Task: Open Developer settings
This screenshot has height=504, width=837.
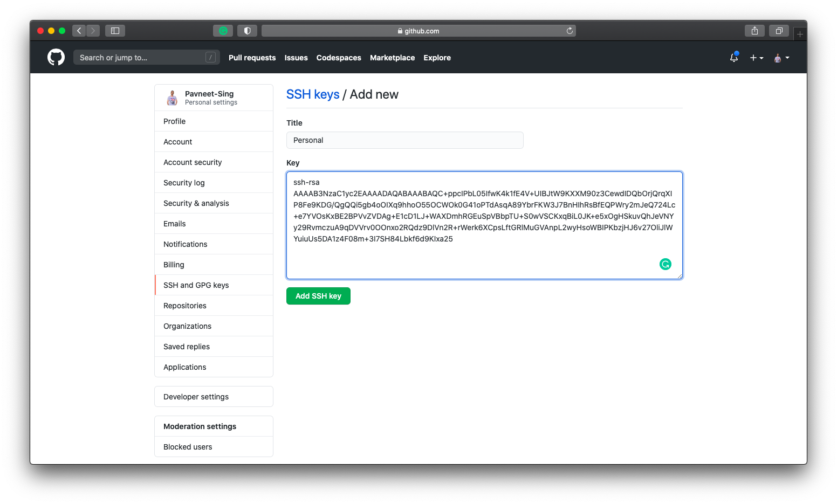Action: [214, 397]
